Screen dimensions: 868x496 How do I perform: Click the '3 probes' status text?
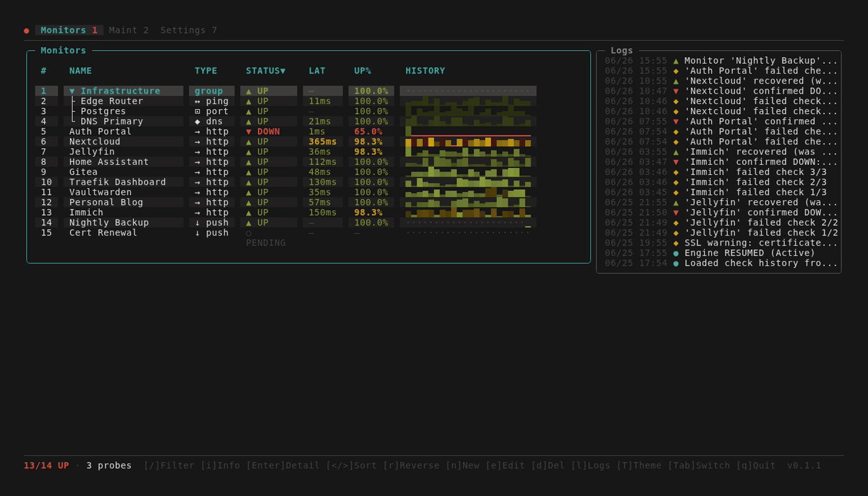point(109,466)
